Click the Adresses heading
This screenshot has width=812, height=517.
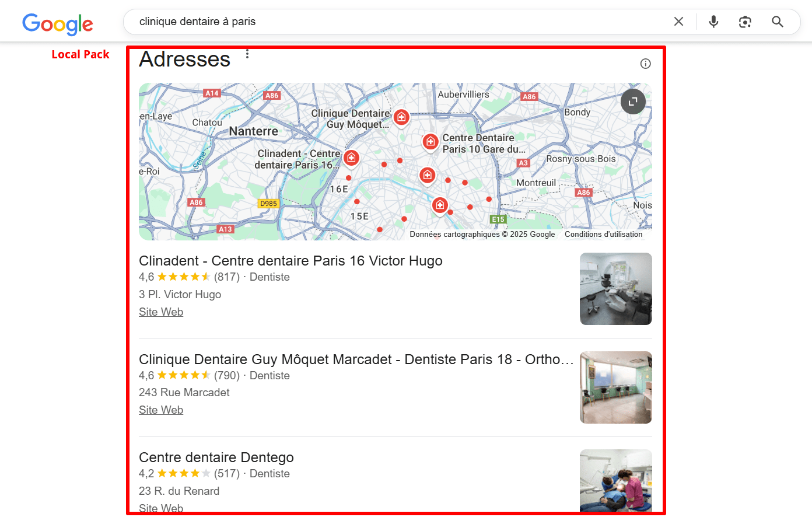pos(185,59)
